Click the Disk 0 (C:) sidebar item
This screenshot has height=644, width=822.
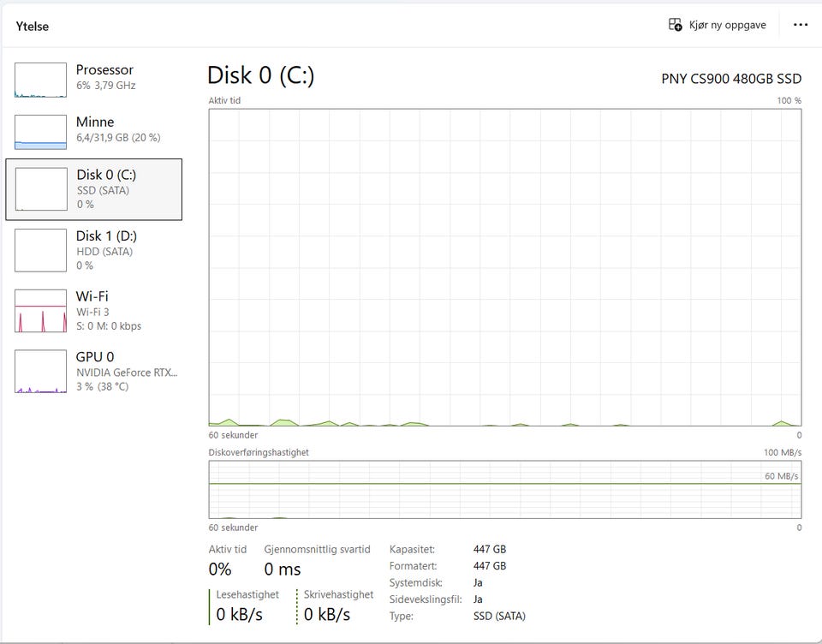[x=94, y=189]
